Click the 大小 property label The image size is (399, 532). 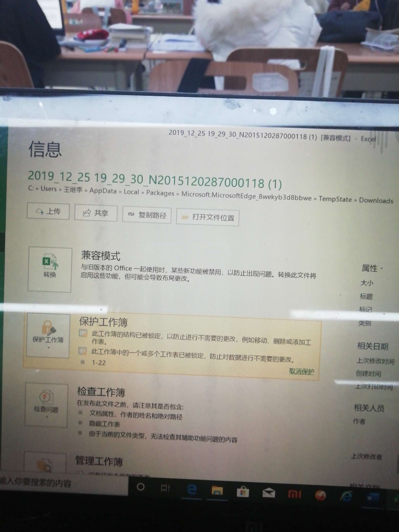[367, 283]
